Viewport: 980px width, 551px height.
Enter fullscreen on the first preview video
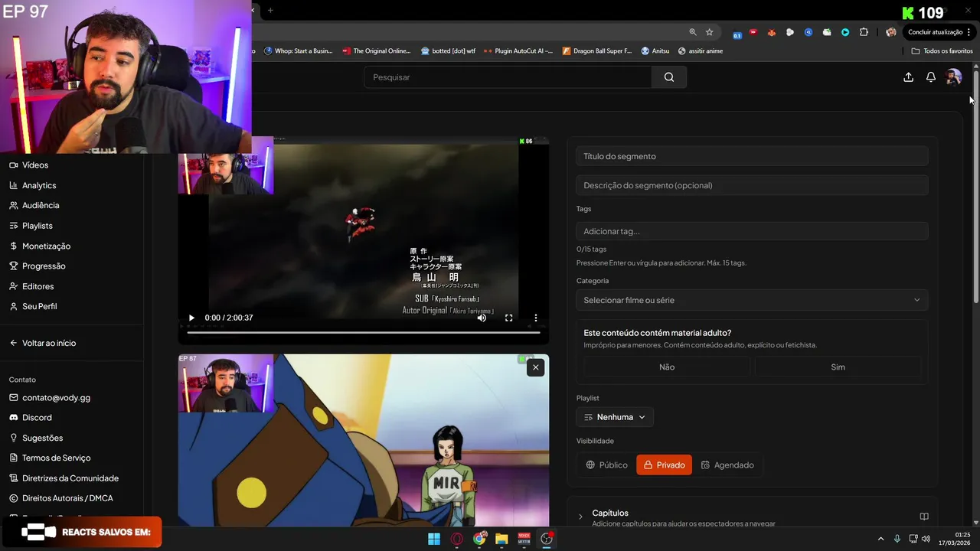[x=508, y=318]
